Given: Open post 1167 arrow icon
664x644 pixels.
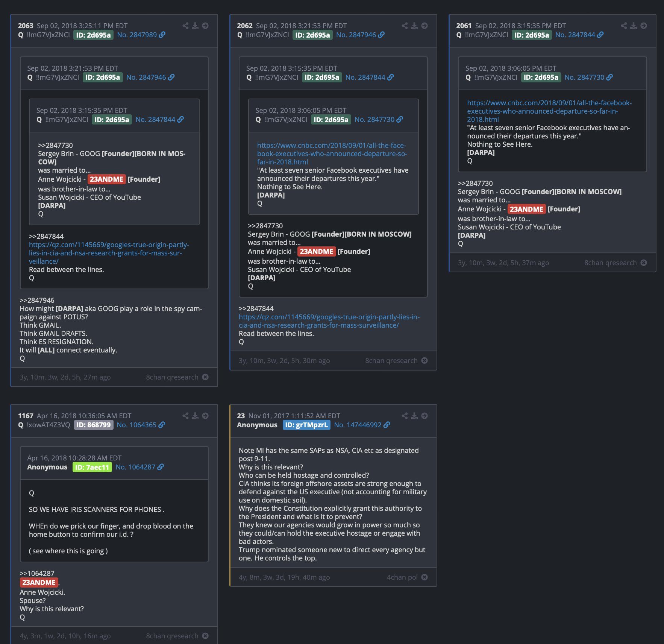Looking at the screenshot, I should coord(205,416).
